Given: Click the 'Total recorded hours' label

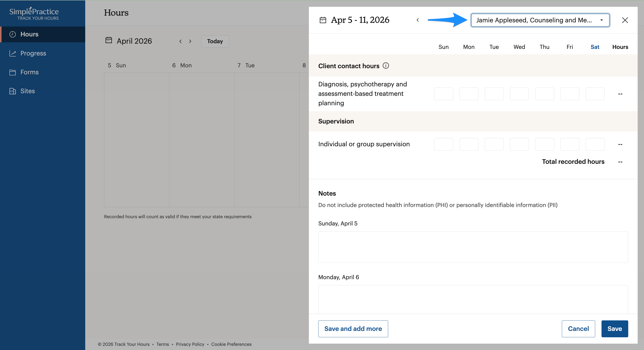Looking at the screenshot, I should [x=573, y=161].
